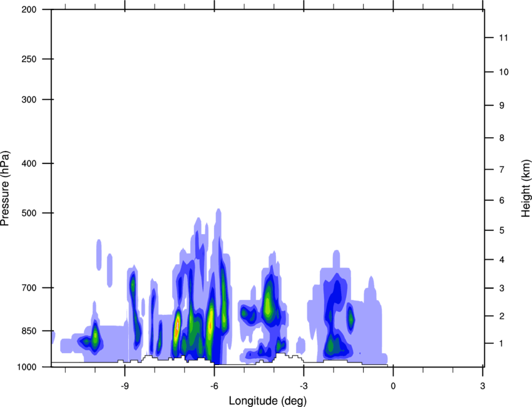The image size is (532, 407).
Task: Click the 8 km height label
Action: point(501,138)
